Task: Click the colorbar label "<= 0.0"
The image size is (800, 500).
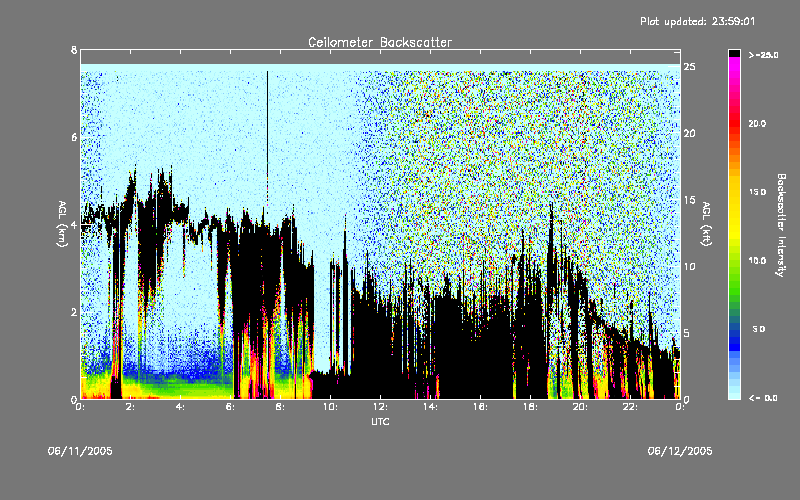Action: pos(763,398)
